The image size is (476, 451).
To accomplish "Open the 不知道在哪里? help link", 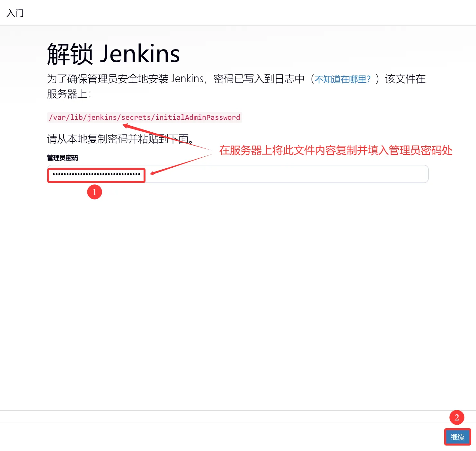I will (342, 79).
